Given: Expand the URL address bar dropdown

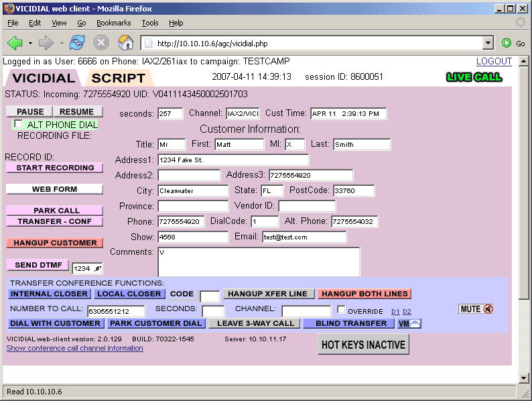Looking at the screenshot, I should tap(488, 44).
